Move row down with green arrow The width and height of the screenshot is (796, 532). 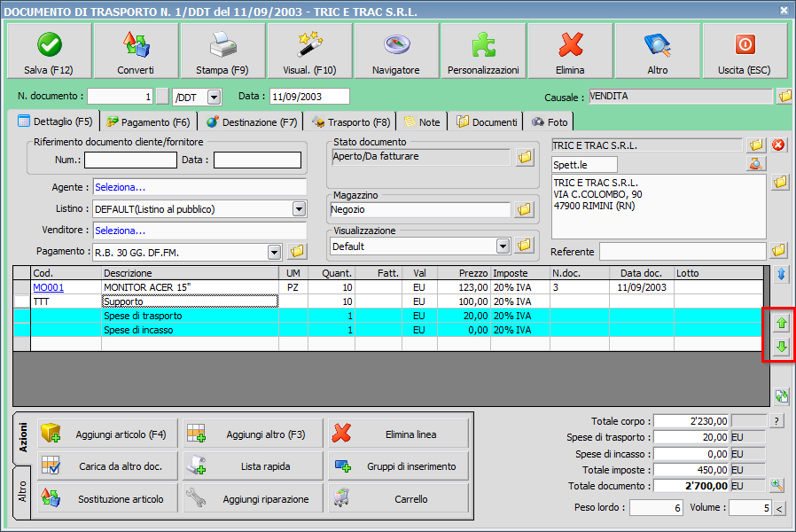click(781, 348)
